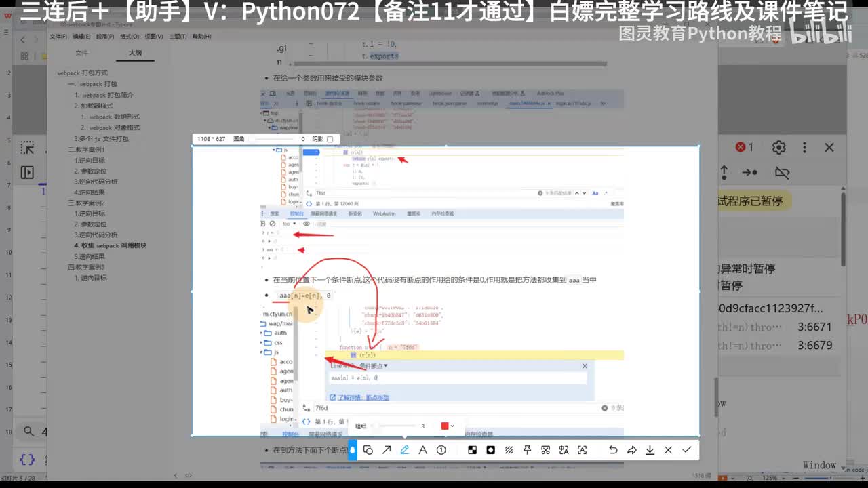
Task: Open DevTools settings gear
Action: [779, 147]
